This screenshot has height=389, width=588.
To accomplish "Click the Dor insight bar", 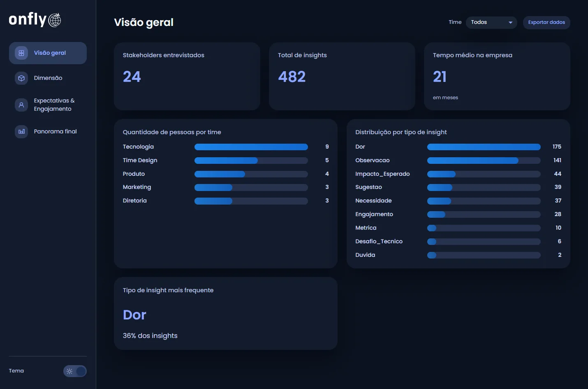I will pyautogui.click(x=484, y=147).
